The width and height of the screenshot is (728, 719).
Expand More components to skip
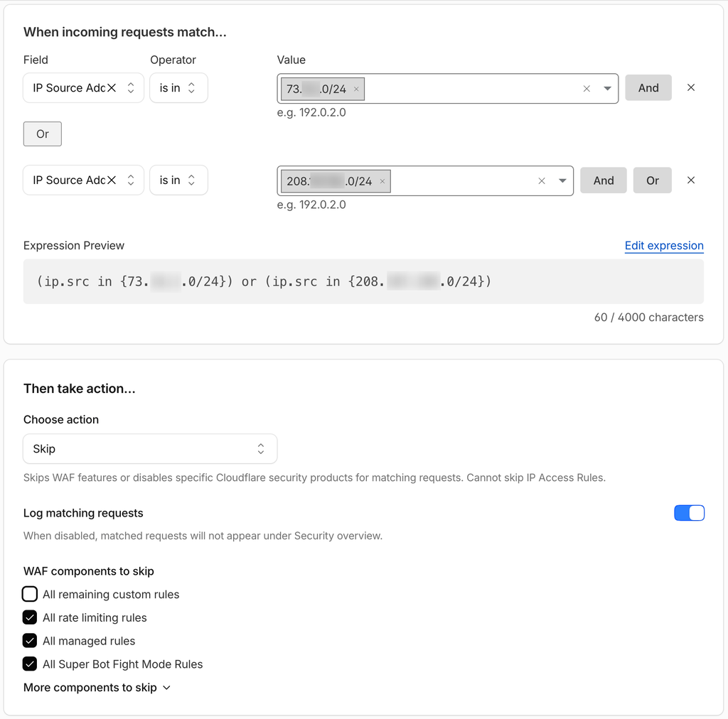click(x=97, y=688)
